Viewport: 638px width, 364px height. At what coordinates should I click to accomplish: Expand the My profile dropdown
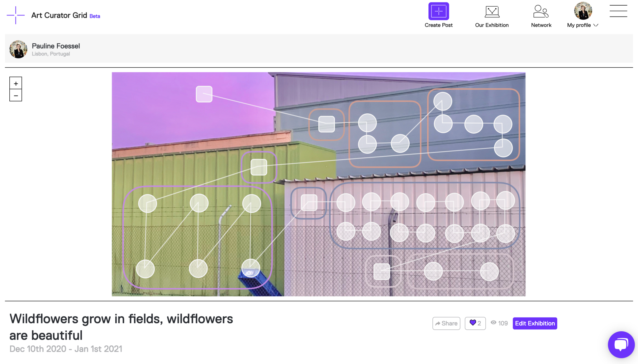click(x=582, y=25)
